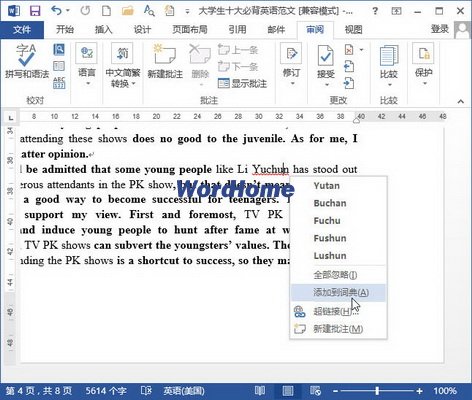Open the File (文件) tab
This screenshot has width=472, height=400.
point(22,30)
